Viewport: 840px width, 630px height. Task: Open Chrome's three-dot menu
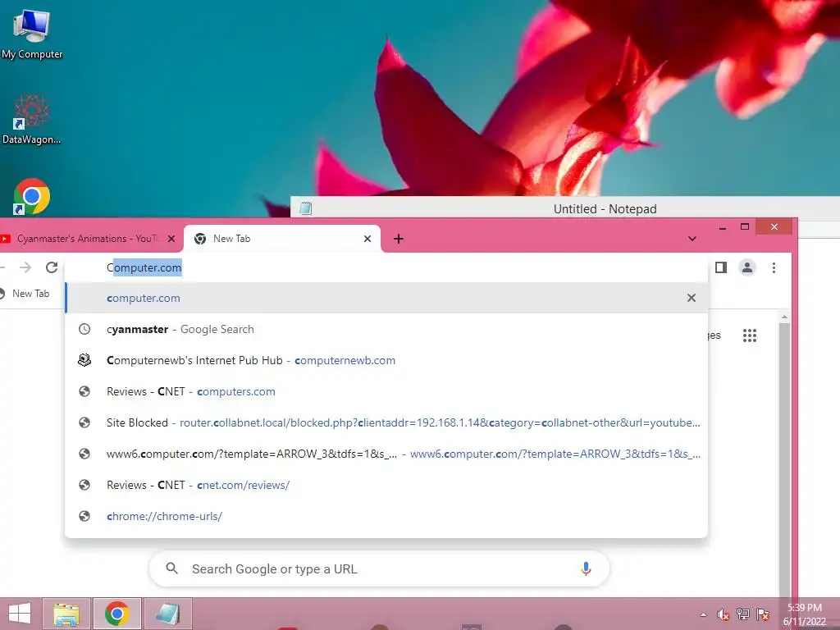pos(774,267)
